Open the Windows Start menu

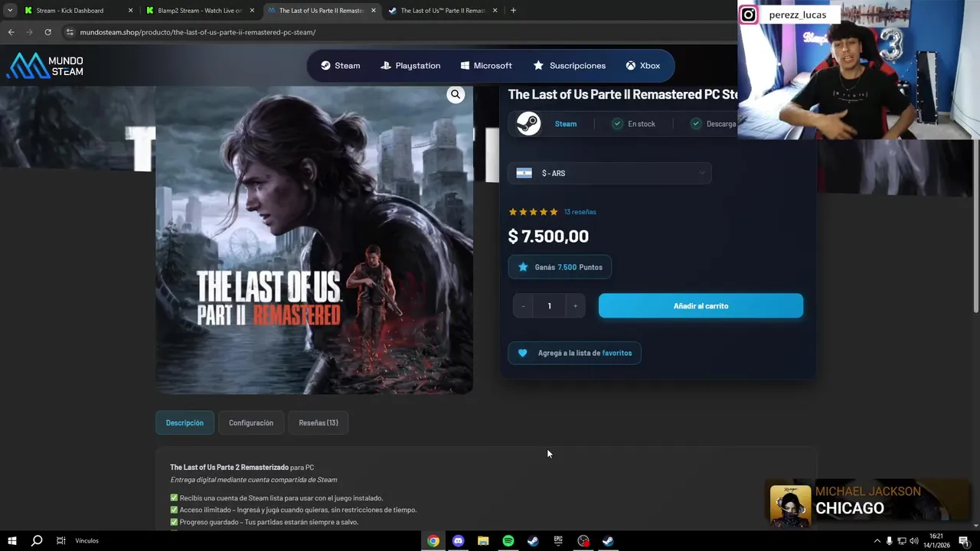(12, 541)
